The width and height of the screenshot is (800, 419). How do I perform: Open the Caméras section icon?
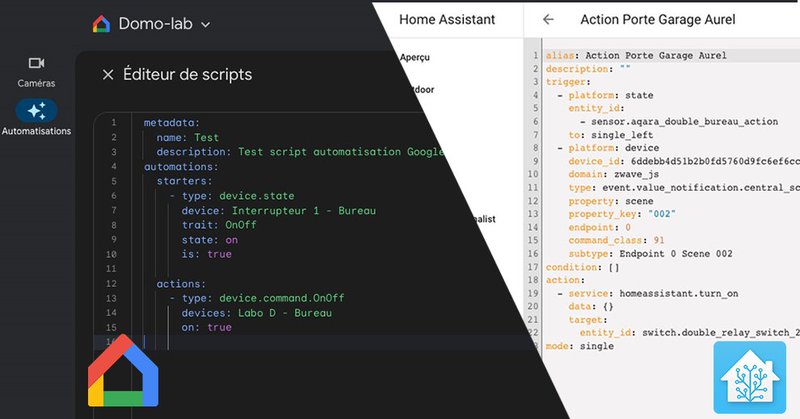click(x=36, y=63)
